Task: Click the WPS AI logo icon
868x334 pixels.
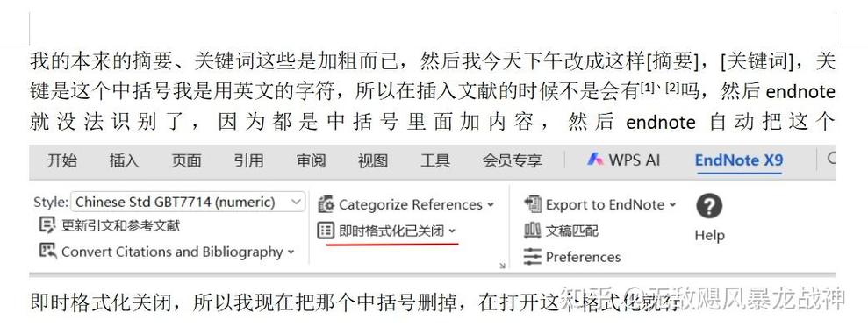Action: pos(595,160)
